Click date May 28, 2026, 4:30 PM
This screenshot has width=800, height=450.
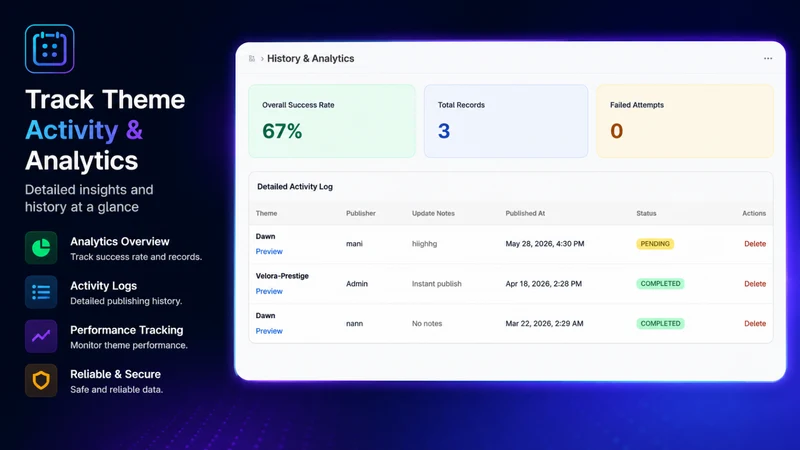tap(545, 244)
